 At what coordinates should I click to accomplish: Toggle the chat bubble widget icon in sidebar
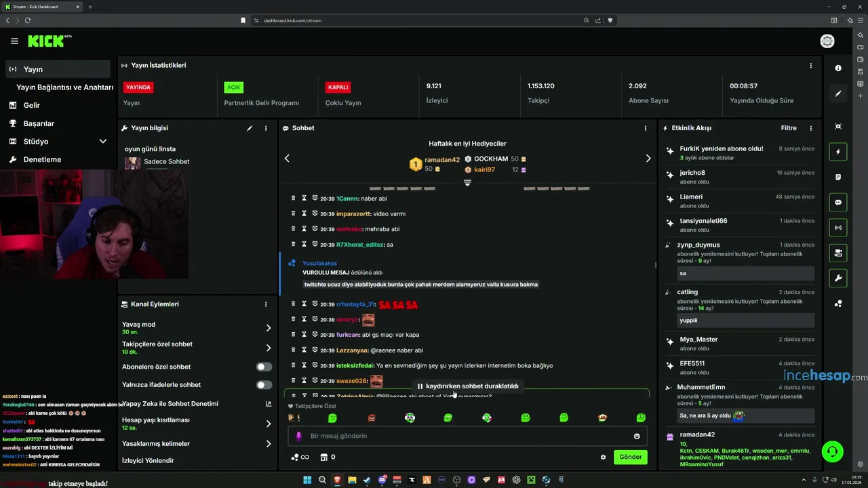coord(838,203)
